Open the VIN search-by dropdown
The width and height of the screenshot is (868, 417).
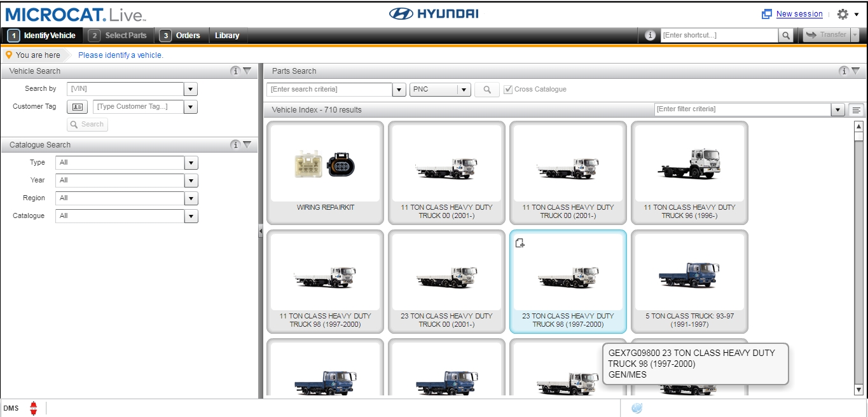191,89
